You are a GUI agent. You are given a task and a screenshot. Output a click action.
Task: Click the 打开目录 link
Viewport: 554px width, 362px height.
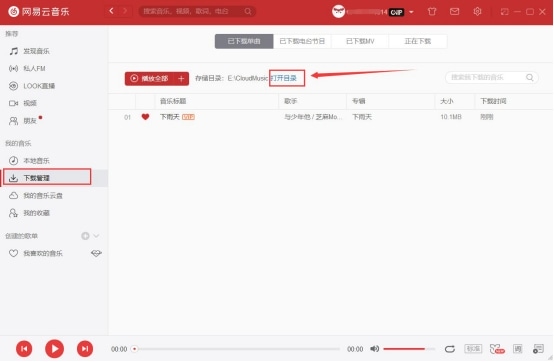point(283,78)
